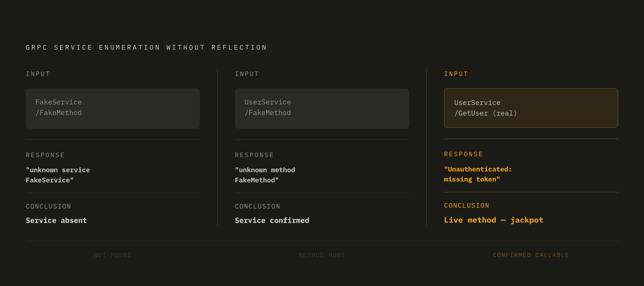Image resolution: width=644 pixels, height=286 pixels.
Task: Click the 'Service absent' conclusion text
Action: tap(56, 220)
